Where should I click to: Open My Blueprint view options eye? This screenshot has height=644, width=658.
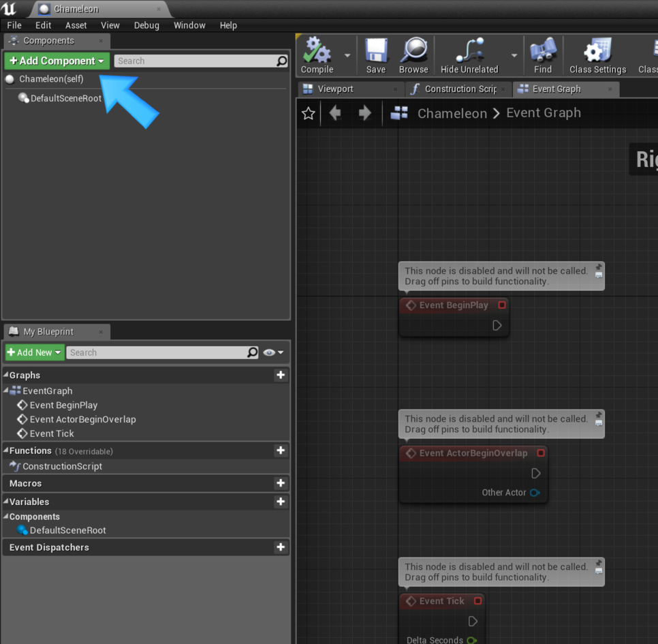(x=273, y=352)
